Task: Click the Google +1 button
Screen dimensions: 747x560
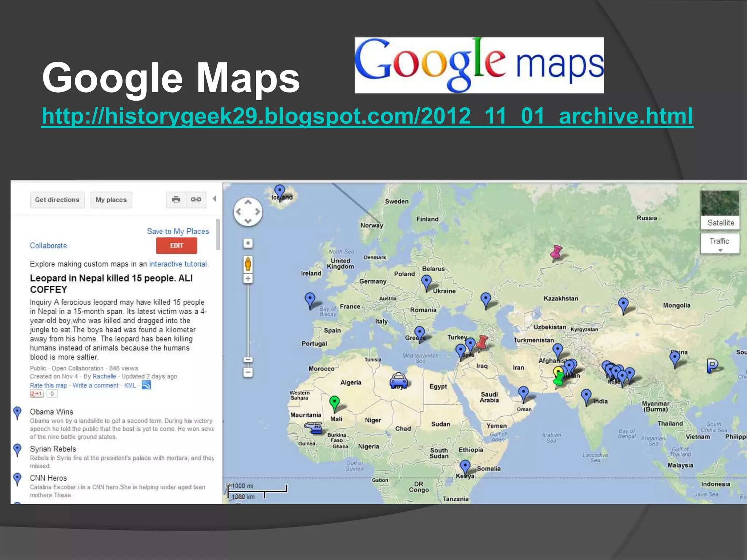Action: (x=36, y=394)
